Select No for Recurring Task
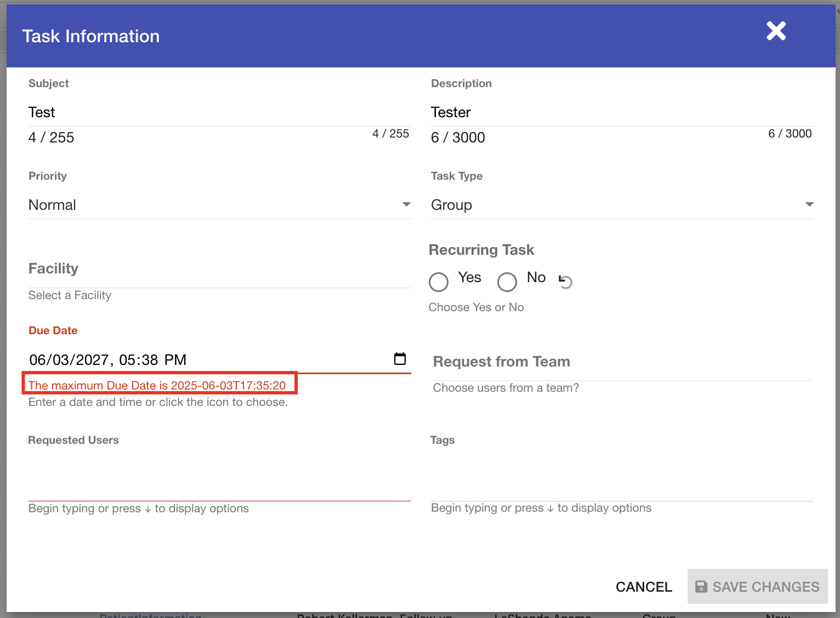Screen dimensions: 840x618 (507, 282)
